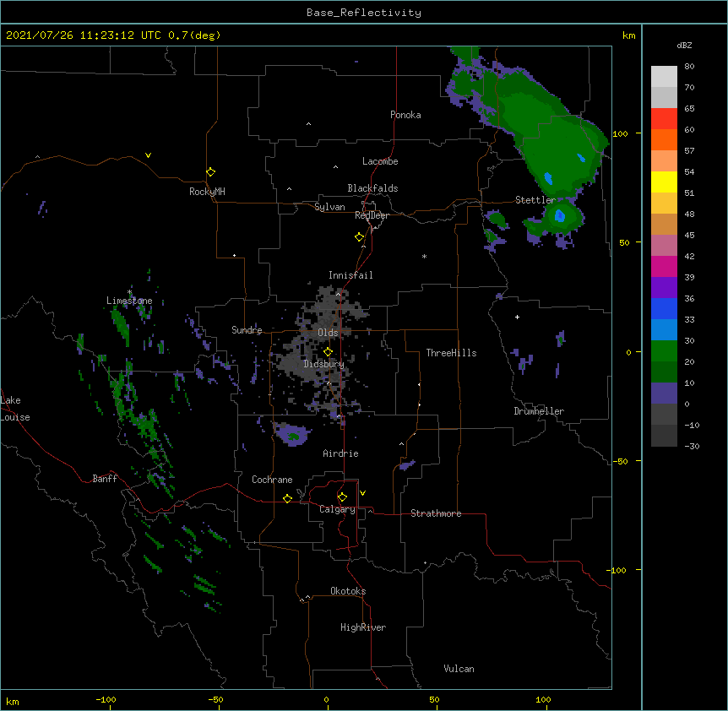Select the Stettler label on the map

535,200
